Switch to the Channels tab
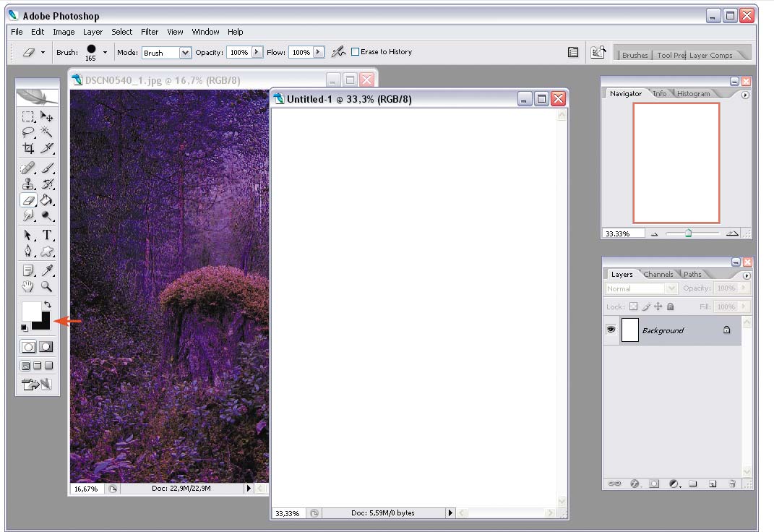This screenshot has height=532, width=774. 658,275
